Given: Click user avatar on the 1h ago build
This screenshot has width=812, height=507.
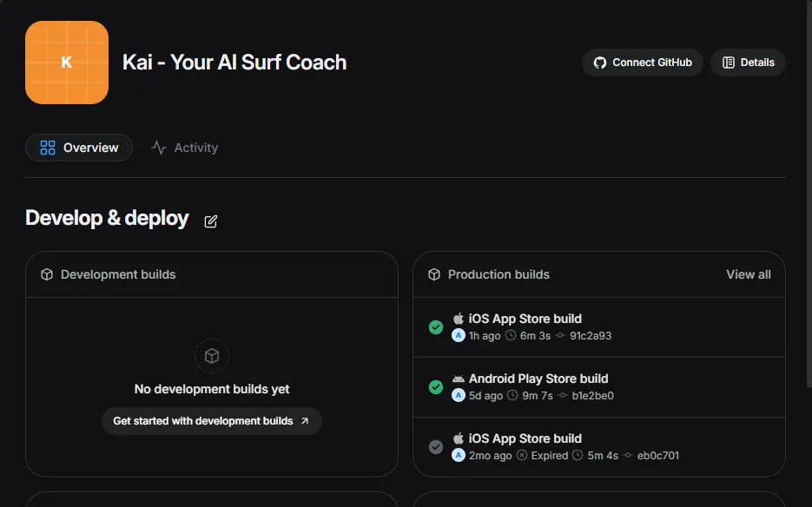Looking at the screenshot, I should 459,336.
